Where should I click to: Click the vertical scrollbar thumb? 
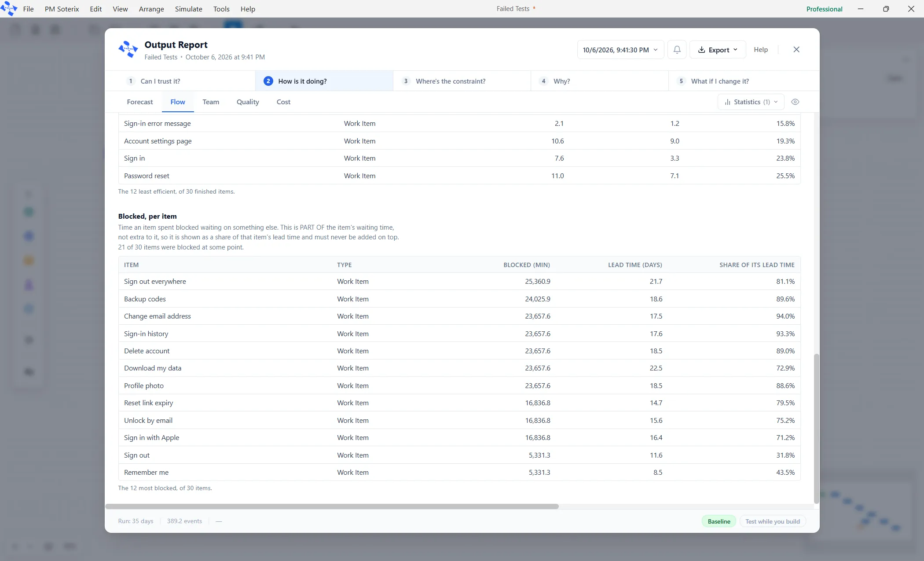click(x=817, y=429)
